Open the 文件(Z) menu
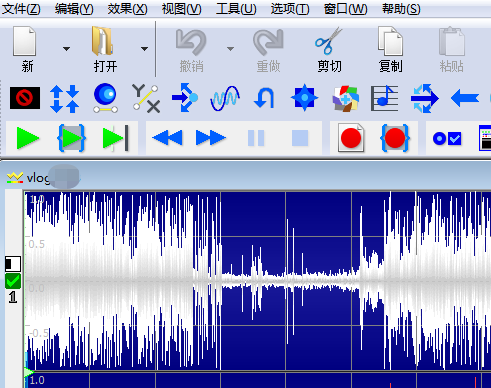491x388 pixels. 21,9
